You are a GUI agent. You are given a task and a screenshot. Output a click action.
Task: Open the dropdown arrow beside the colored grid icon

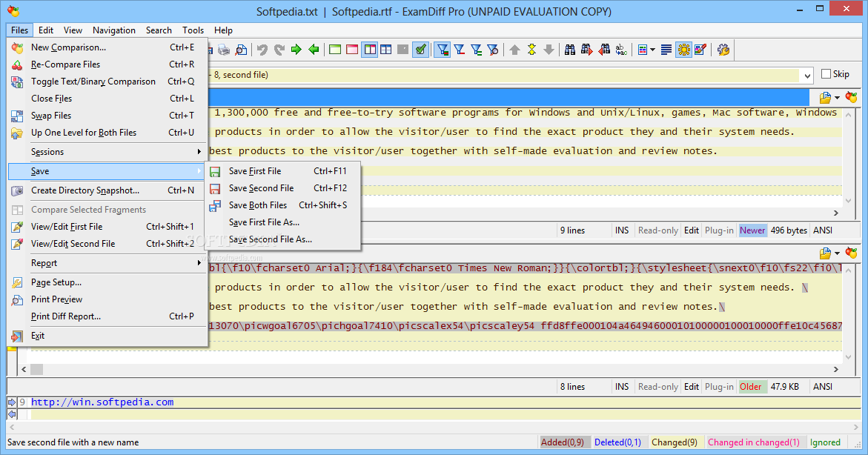click(652, 50)
